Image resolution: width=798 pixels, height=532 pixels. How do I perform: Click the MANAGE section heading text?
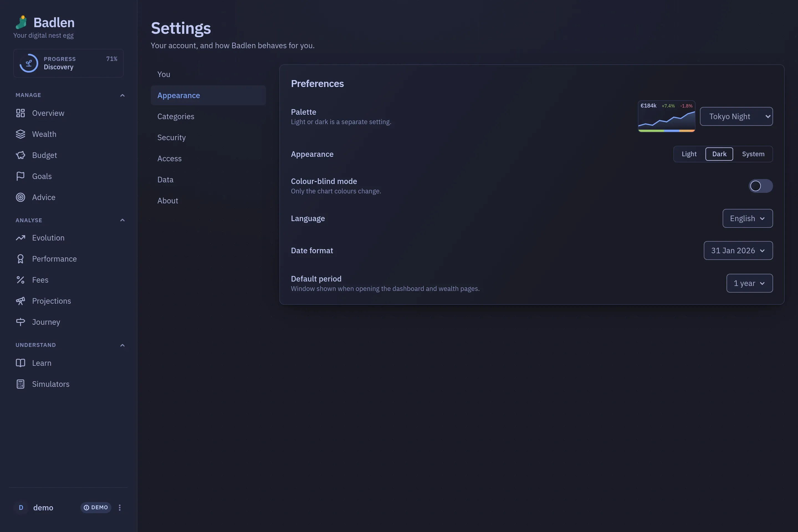[x=28, y=95]
